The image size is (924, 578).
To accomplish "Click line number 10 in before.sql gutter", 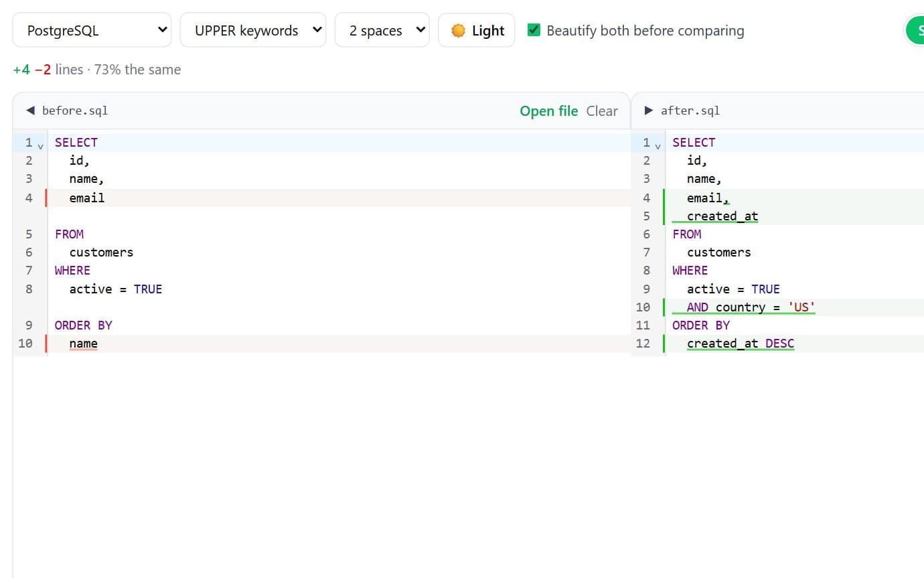I will point(25,344).
